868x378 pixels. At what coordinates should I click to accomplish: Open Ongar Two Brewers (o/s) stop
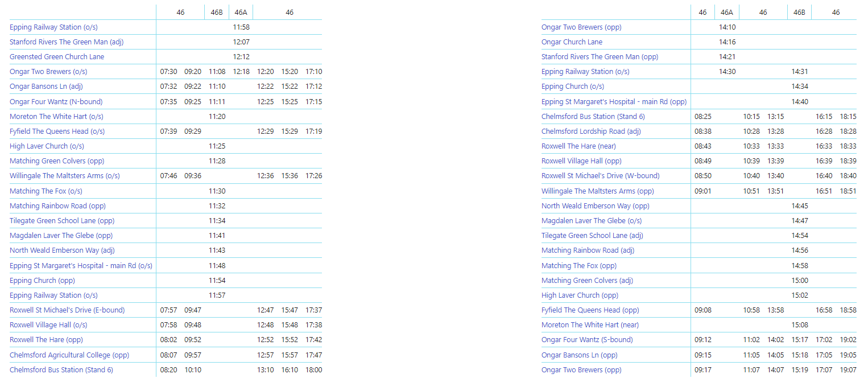(48, 72)
